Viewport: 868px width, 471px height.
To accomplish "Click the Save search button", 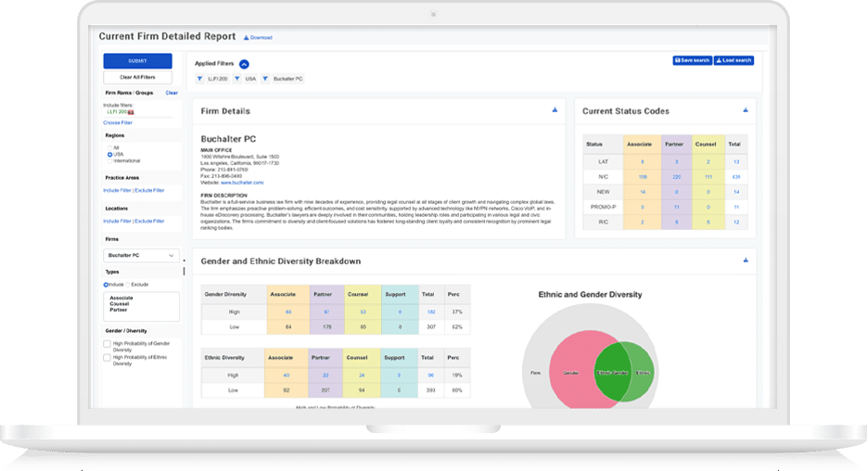I will click(692, 60).
